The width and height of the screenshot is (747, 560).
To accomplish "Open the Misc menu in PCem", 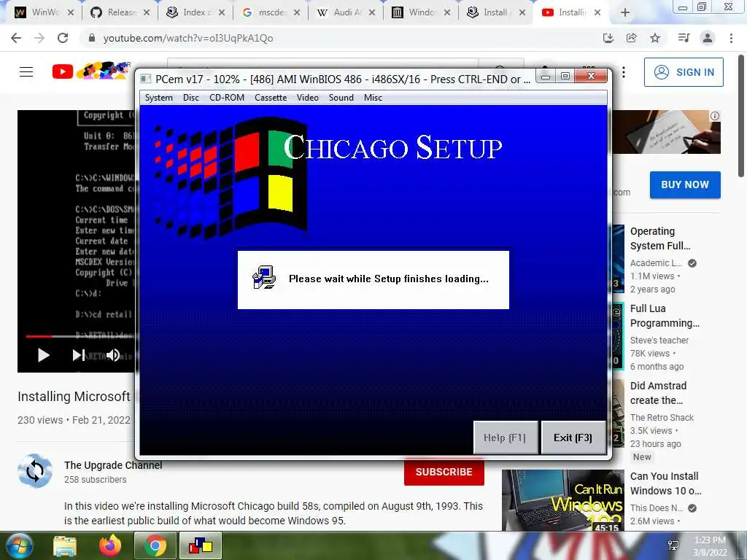I will pyautogui.click(x=373, y=98).
